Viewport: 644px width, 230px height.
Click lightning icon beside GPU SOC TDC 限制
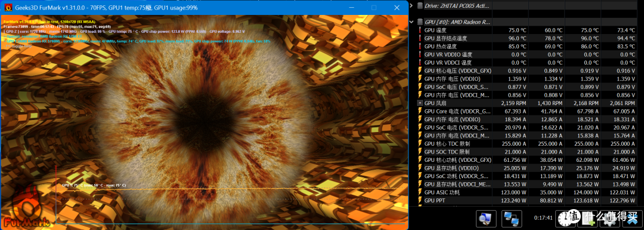tap(420, 152)
